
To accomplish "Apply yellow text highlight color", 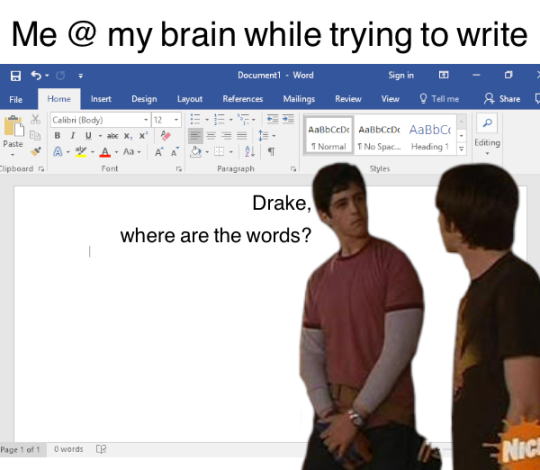I will 81,152.
